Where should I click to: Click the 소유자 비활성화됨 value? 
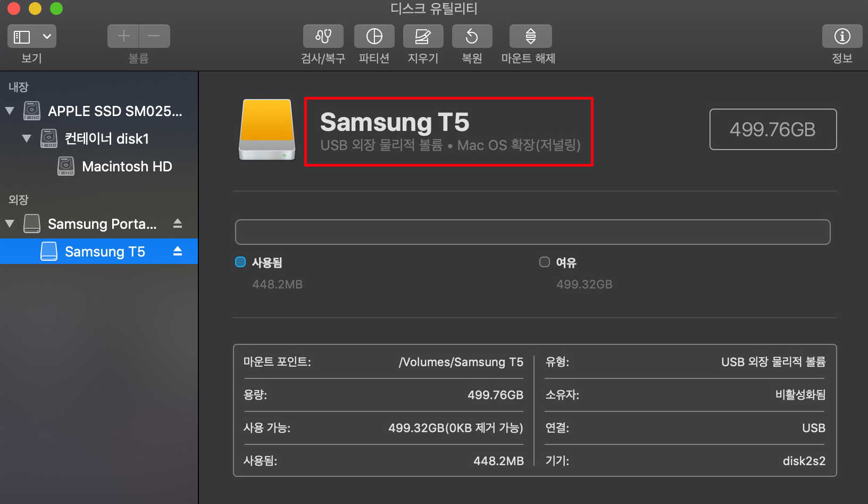tap(800, 395)
